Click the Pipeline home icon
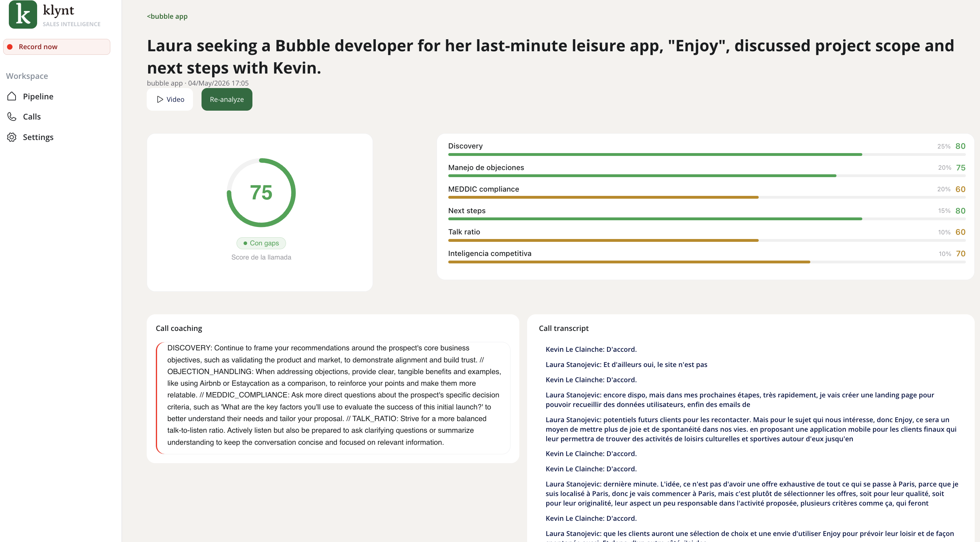The width and height of the screenshot is (980, 542). point(12,96)
